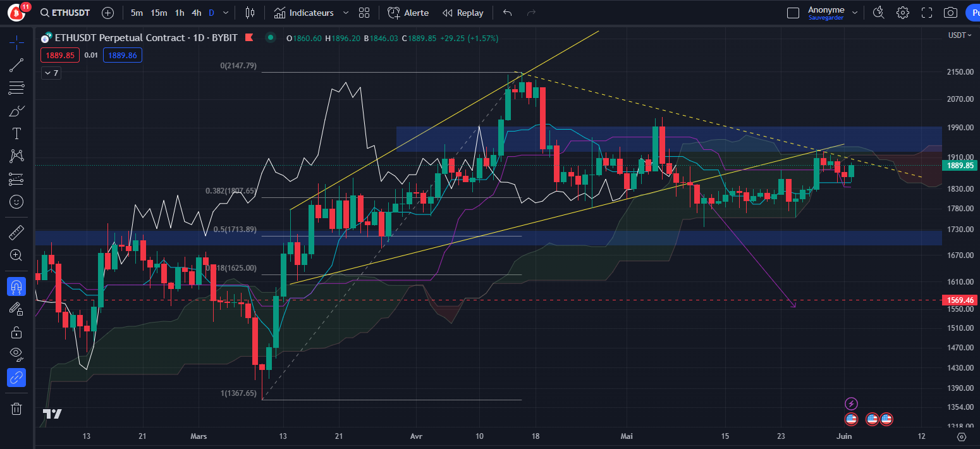Switch to the 4h timeframe
980x449 pixels.
(x=197, y=13)
